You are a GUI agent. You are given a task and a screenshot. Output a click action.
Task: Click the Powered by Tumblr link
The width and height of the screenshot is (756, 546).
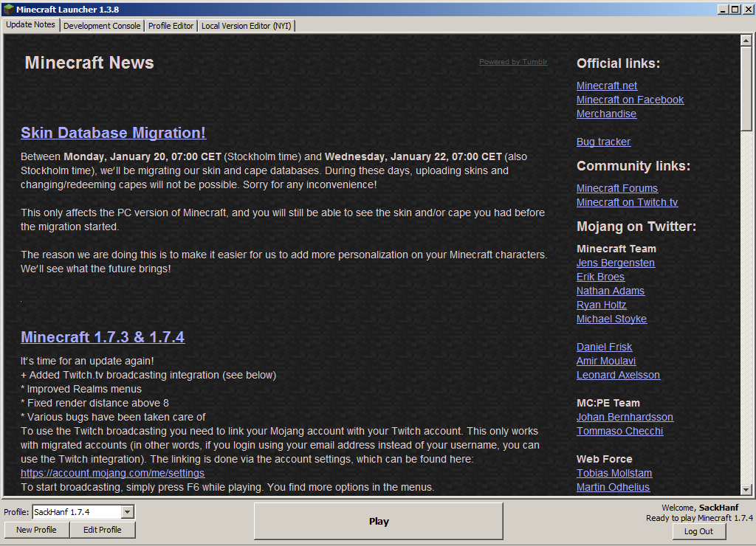pyautogui.click(x=513, y=62)
